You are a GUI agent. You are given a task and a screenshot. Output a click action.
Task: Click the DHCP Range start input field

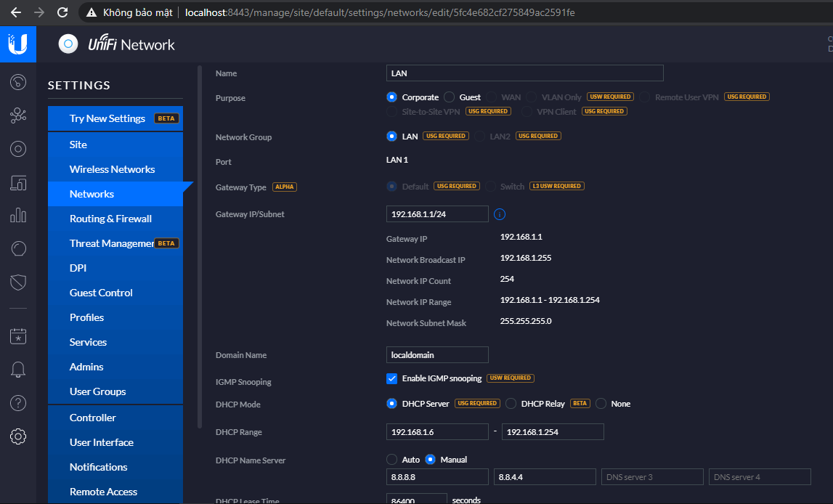(437, 432)
